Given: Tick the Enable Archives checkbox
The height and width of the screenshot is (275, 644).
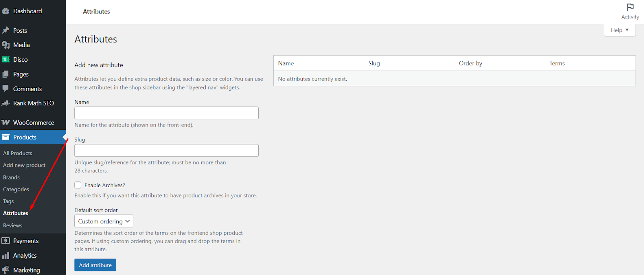Looking at the screenshot, I should 78,185.
